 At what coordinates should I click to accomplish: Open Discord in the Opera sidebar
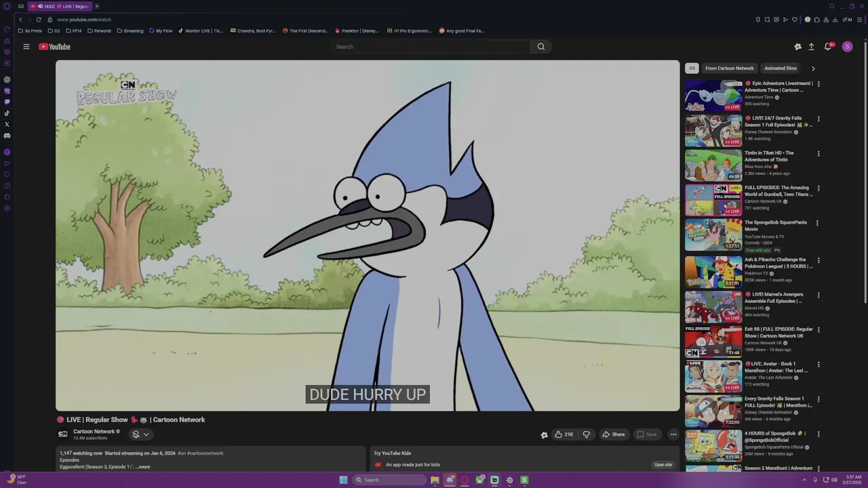[x=7, y=136]
